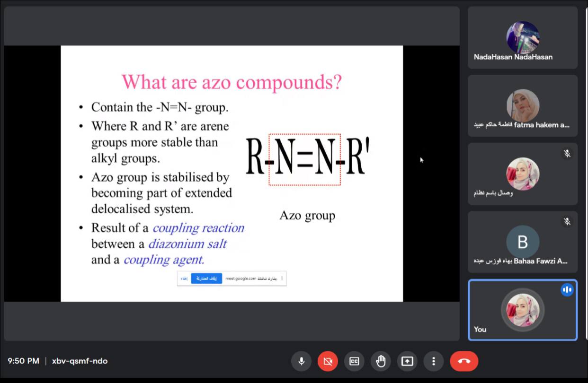This screenshot has width=588, height=383.
Task: Mute the microphone in call controls
Action: 301,361
